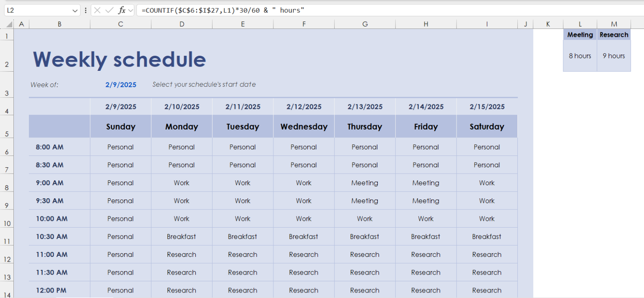
Task: Select the Meeting header cell in column L
Action: [580, 34]
